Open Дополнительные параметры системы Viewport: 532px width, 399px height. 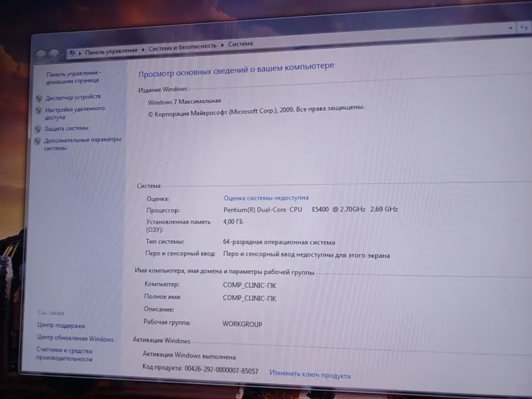coord(82,144)
